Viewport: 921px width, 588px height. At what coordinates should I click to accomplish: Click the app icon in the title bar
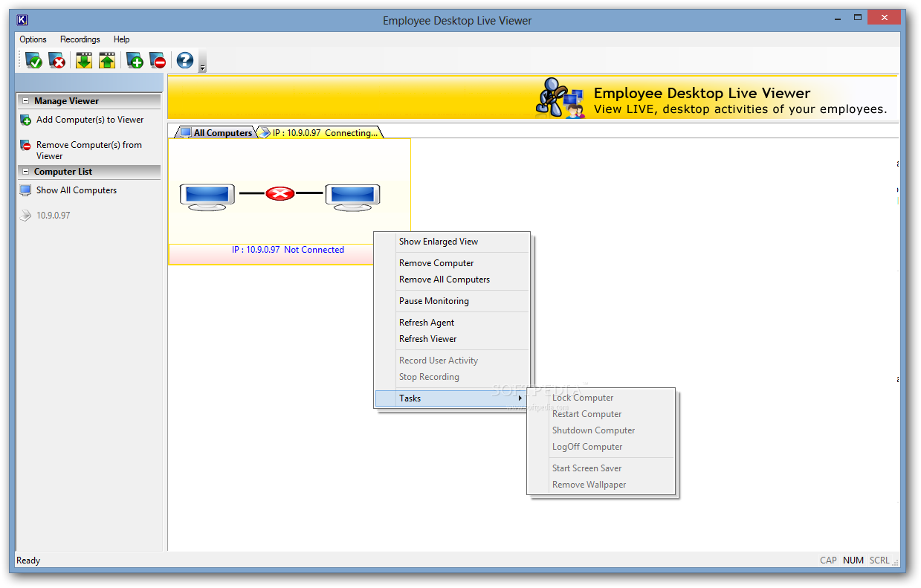point(22,20)
